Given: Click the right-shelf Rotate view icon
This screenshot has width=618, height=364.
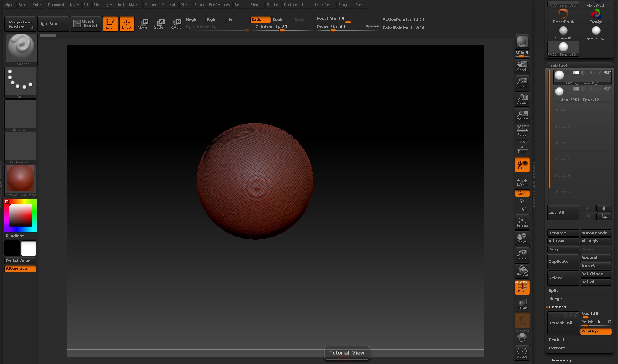Looking at the screenshot, I should click(x=522, y=271).
